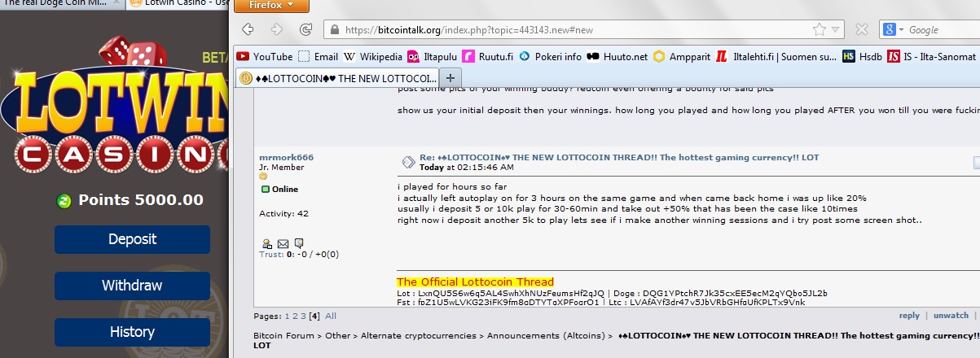
Task: Open the Firefox application menu button
Action: (270, 7)
